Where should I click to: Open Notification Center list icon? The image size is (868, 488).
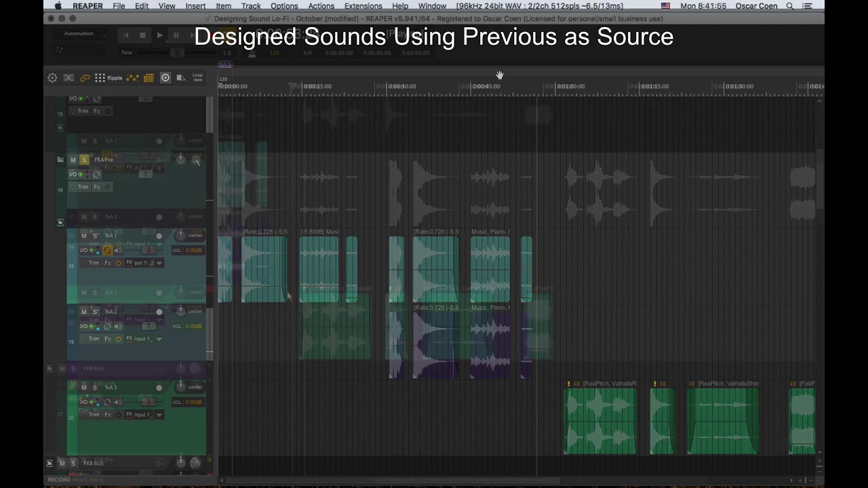tap(807, 6)
